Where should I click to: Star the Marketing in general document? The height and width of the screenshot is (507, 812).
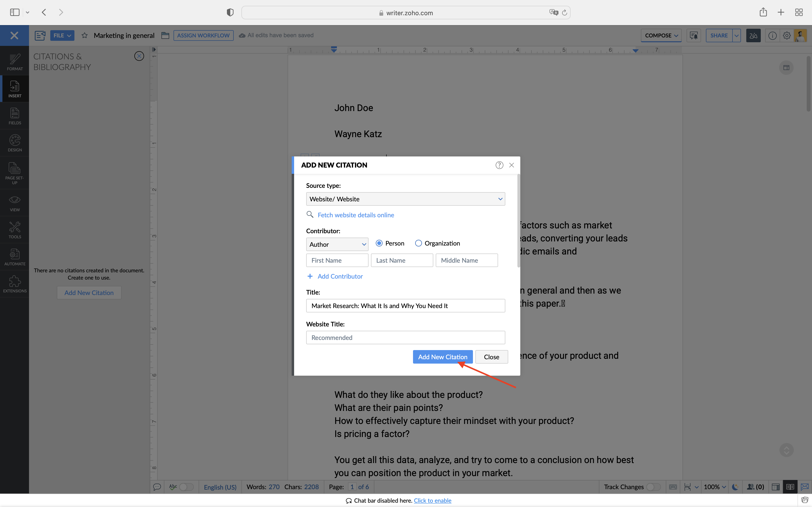click(85, 35)
